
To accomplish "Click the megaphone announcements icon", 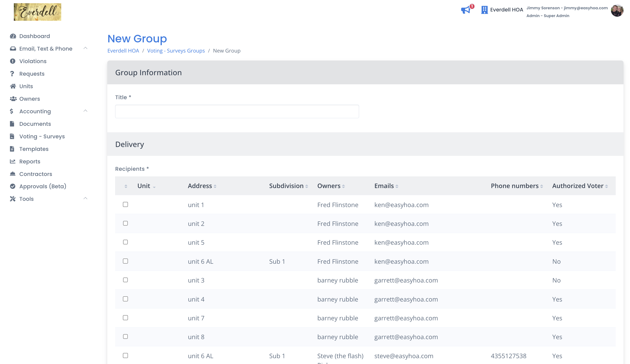I will 466,10.
